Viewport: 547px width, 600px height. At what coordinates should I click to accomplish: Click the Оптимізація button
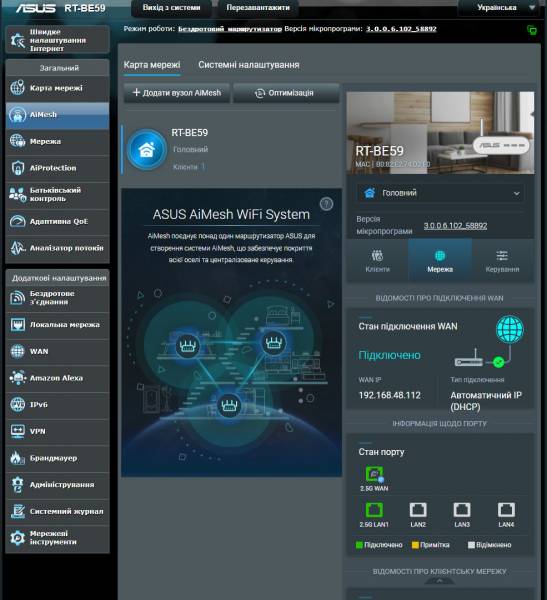tap(286, 93)
